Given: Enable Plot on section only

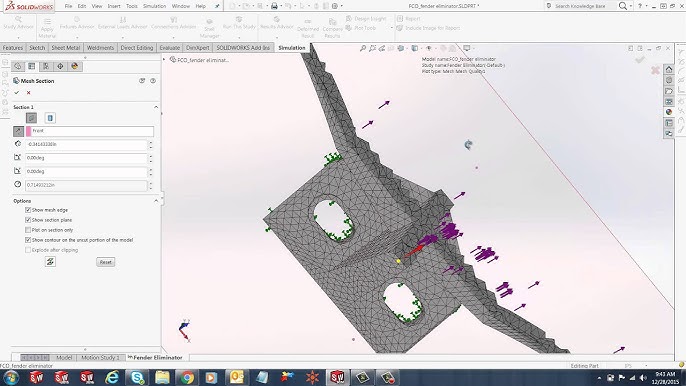Looking at the screenshot, I should click(28, 230).
